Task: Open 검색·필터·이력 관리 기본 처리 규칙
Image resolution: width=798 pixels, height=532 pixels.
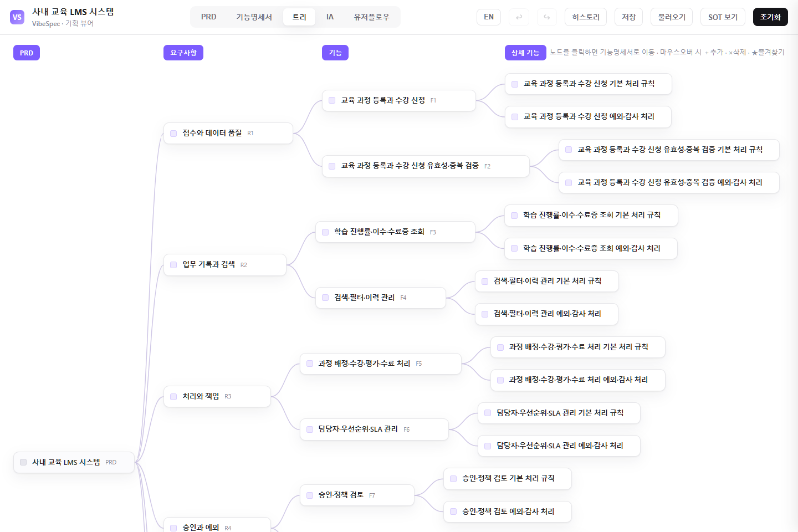Action: click(547, 282)
